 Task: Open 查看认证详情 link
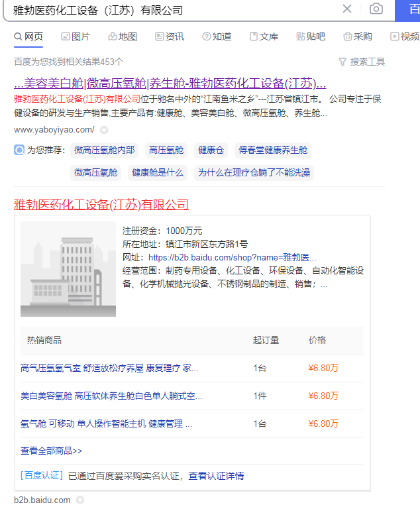(x=216, y=476)
